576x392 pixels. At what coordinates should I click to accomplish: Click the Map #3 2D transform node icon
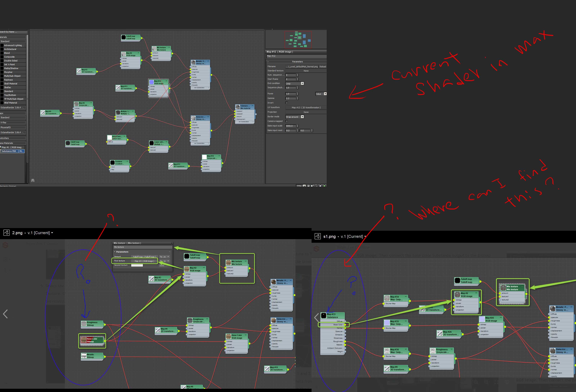[x=79, y=71]
